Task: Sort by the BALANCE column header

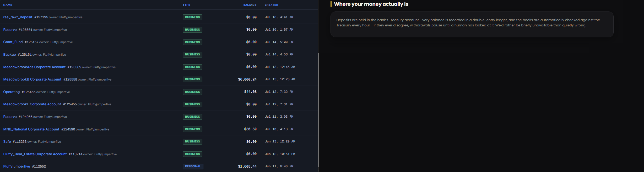Action: click(x=250, y=5)
